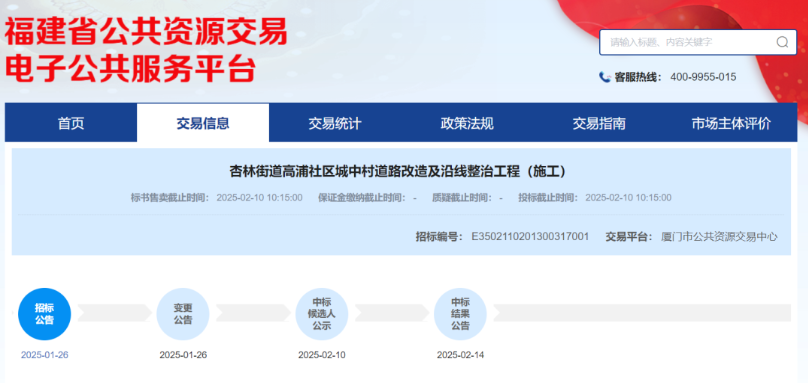Screen dimensions: 808x383
Task: Click the 招标编号 label
Action: coord(439,237)
